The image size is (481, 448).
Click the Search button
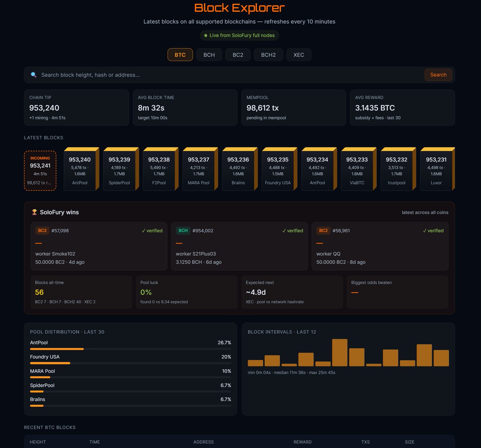pyautogui.click(x=438, y=75)
